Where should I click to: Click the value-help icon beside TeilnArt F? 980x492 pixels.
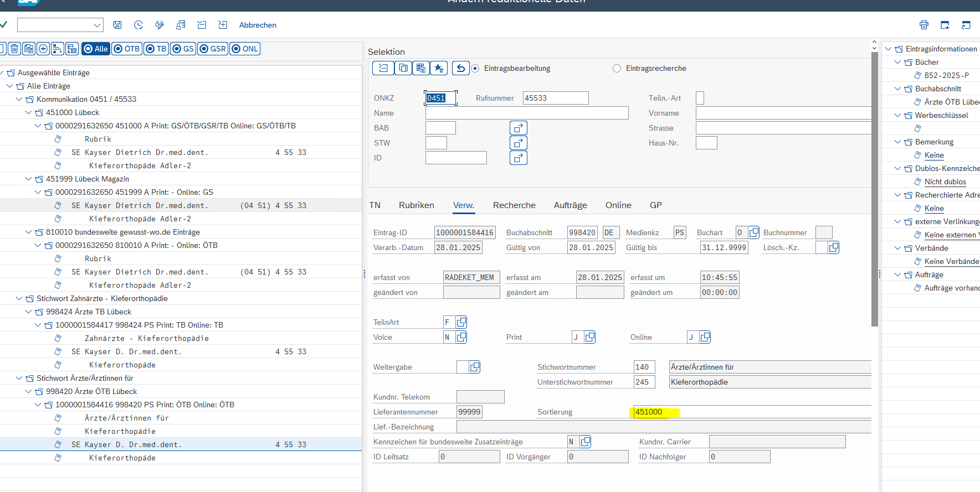[x=461, y=322]
